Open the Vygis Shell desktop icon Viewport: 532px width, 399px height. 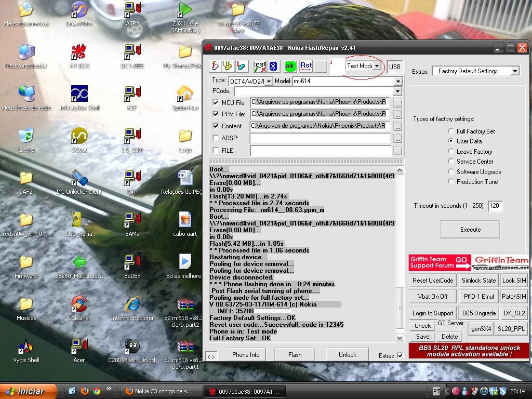26,351
